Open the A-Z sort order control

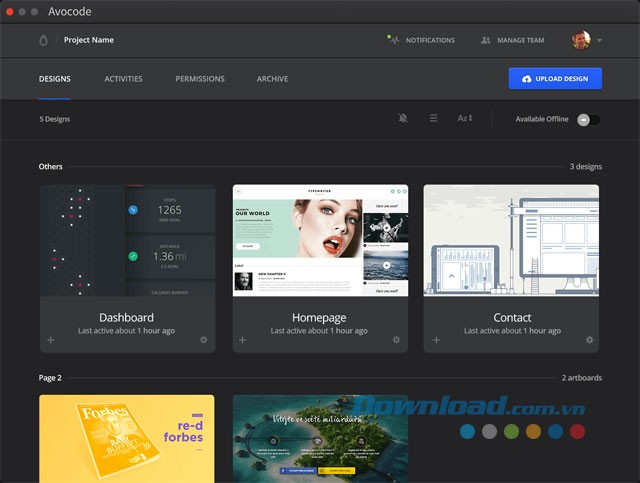click(465, 118)
